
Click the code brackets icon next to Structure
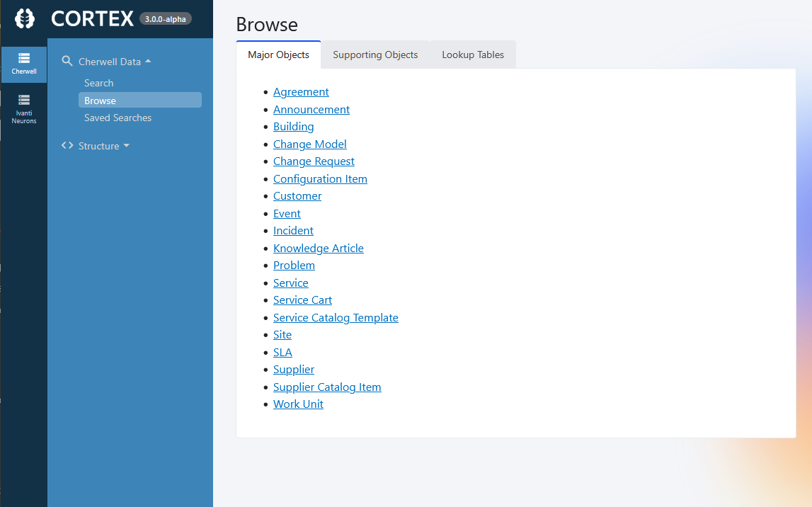67,145
